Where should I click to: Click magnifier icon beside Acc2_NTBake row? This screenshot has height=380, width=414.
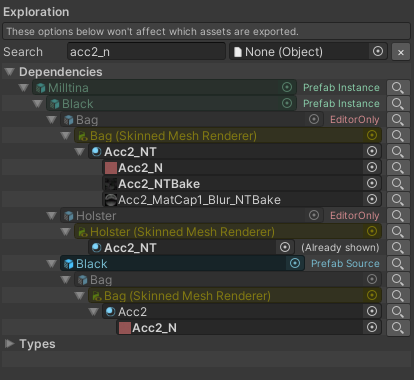(x=398, y=184)
